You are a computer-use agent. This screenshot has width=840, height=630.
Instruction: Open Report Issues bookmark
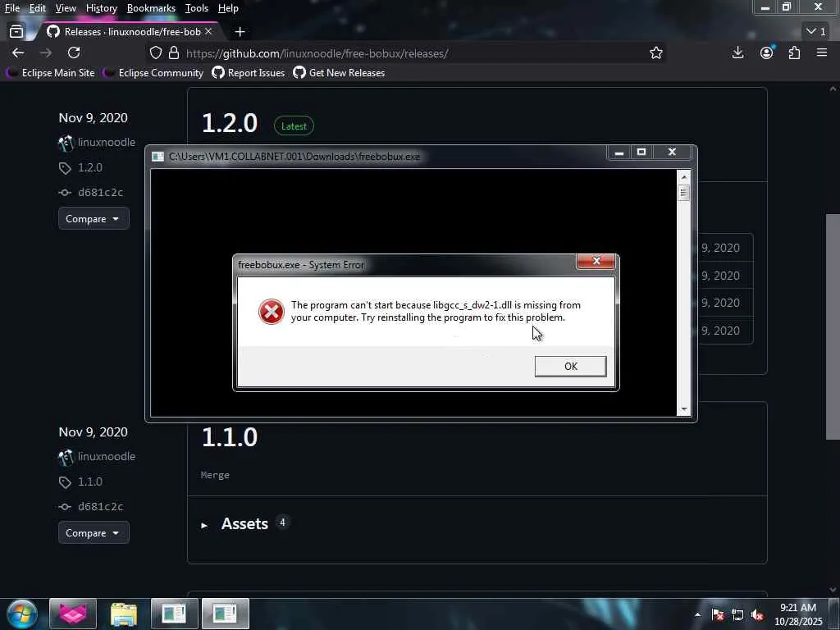click(248, 73)
